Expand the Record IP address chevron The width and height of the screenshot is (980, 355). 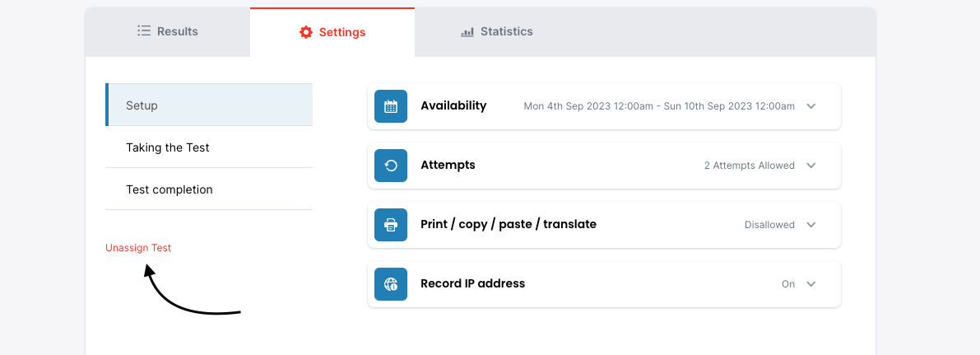click(811, 284)
